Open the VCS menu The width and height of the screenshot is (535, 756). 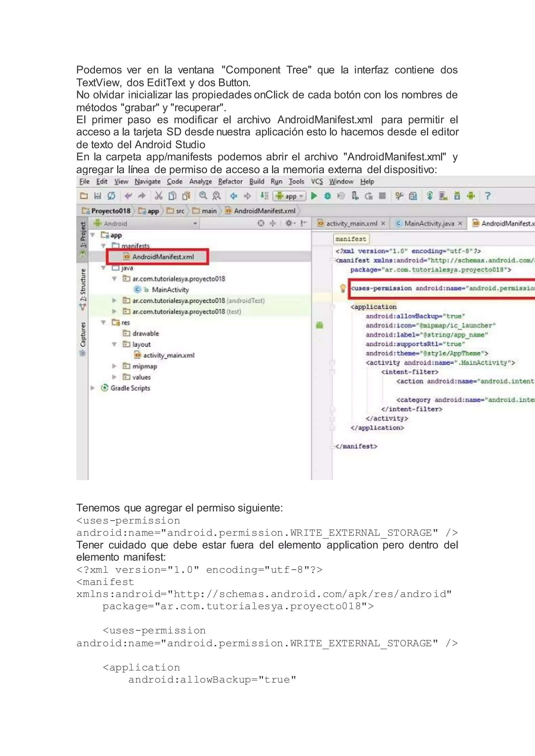pos(317,182)
